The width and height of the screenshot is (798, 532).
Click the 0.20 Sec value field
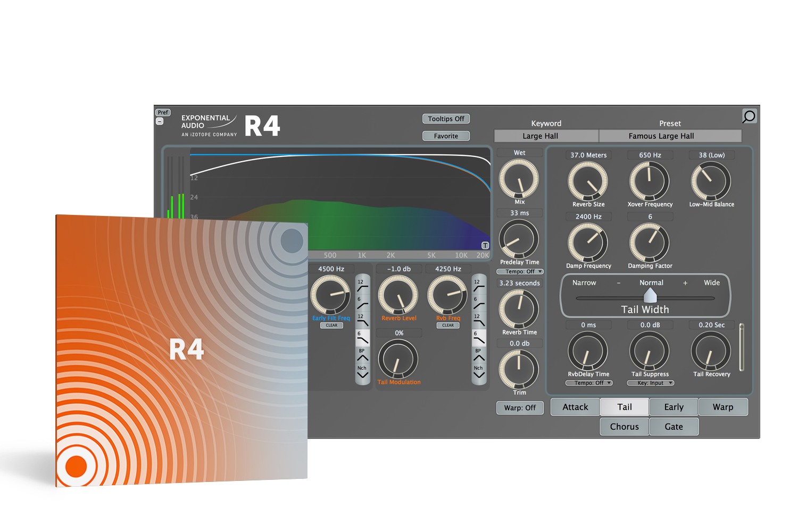coord(712,325)
